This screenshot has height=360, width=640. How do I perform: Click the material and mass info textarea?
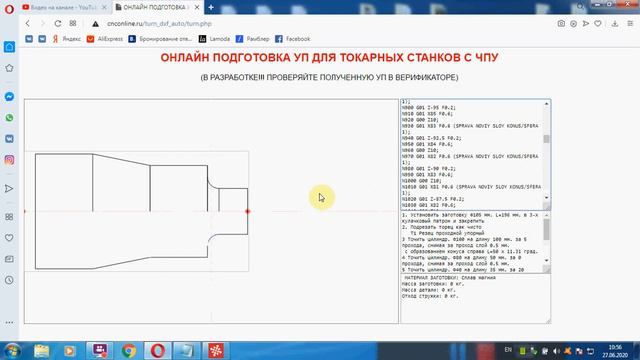click(x=476, y=299)
